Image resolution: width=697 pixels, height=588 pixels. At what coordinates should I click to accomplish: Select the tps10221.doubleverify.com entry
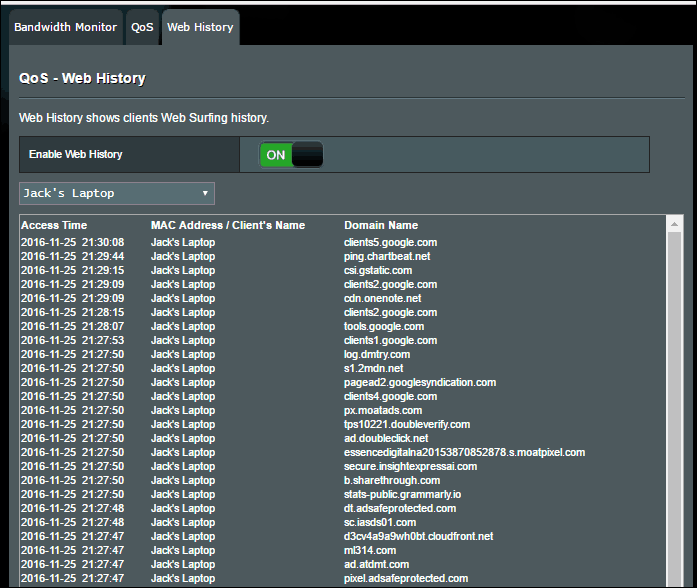[x=407, y=424]
